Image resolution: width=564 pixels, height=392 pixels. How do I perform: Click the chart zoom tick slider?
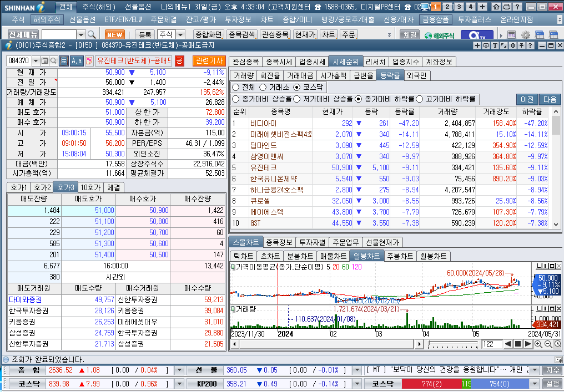pos(452,344)
